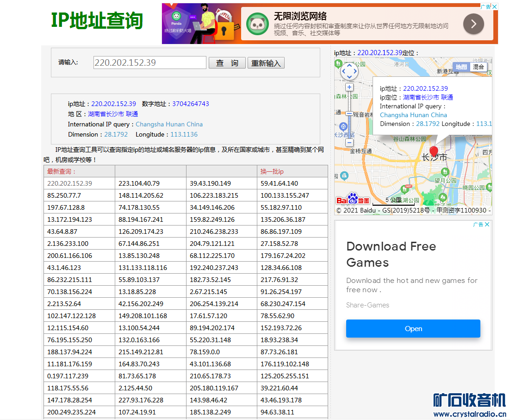Select IP 0.197.117.239 in the table

click(68, 376)
